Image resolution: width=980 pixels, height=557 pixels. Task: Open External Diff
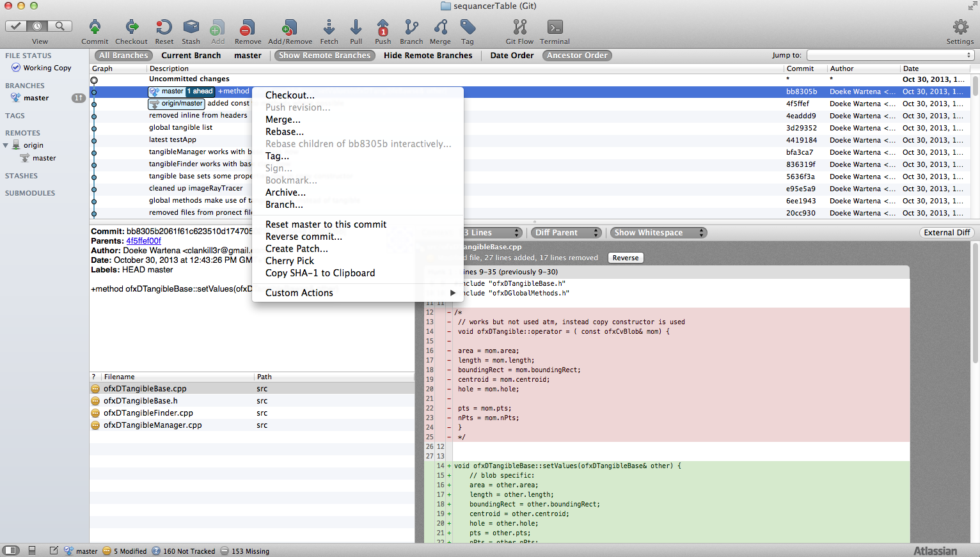tap(947, 232)
